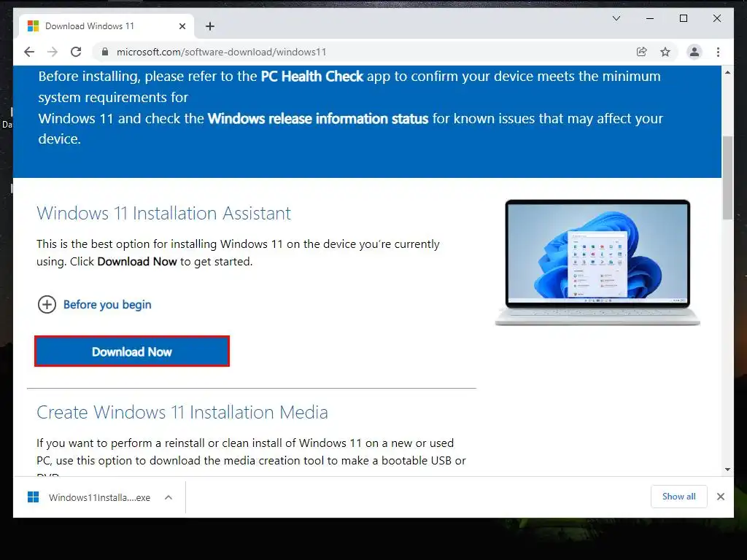The width and height of the screenshot is (747, 560).
Task: Reload the page with the refresh icon
Action: tap(76, 52)
